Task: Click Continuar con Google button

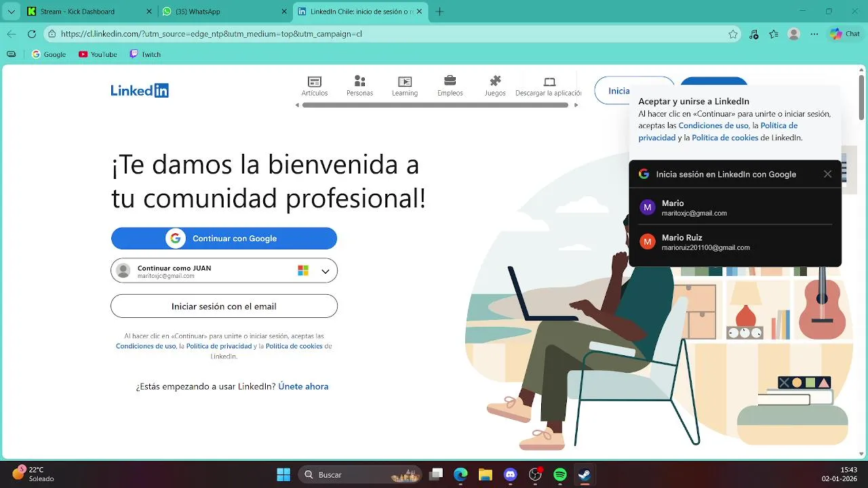Action: [x=224, y=239]
